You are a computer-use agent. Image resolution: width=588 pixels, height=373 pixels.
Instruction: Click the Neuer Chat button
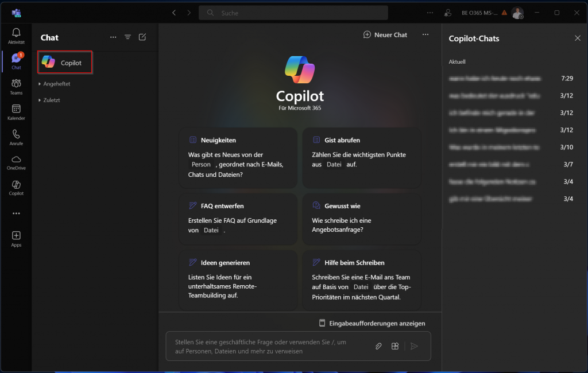pyautogui.click(x=385, y=34)
